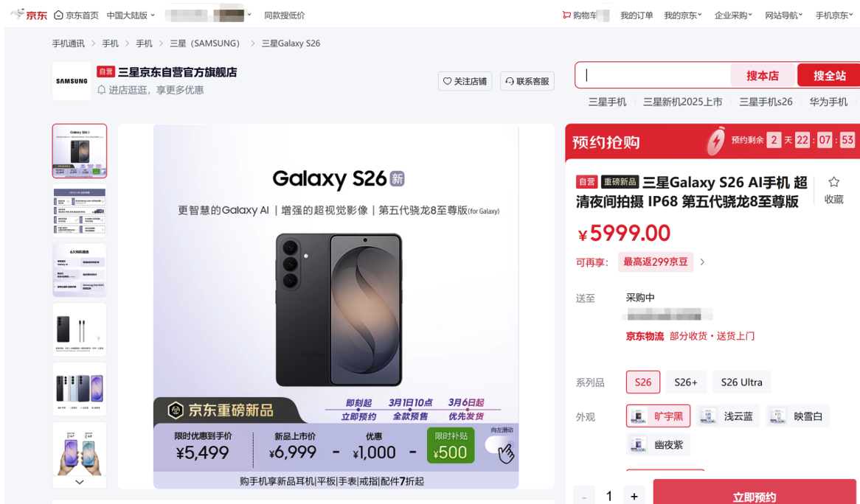Open the 网站导航 dropdown menu
The height and width of the screenshot is (504, 860).
784,15
